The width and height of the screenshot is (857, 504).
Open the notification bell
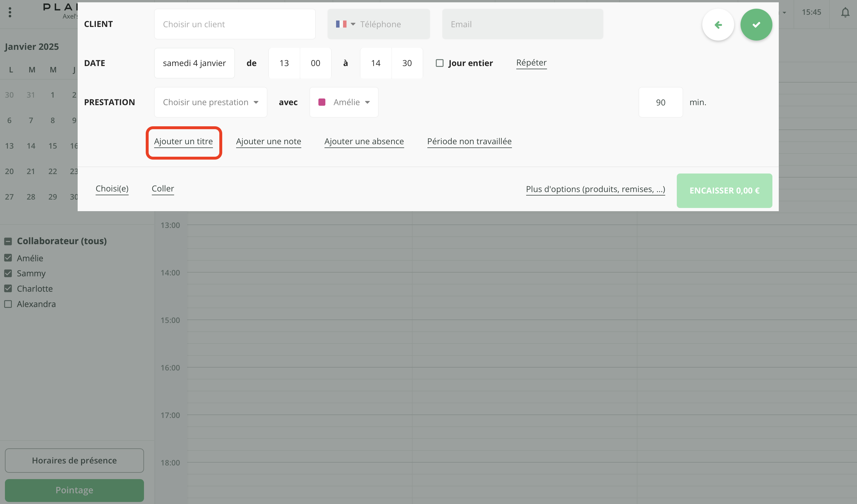point(845,12)
